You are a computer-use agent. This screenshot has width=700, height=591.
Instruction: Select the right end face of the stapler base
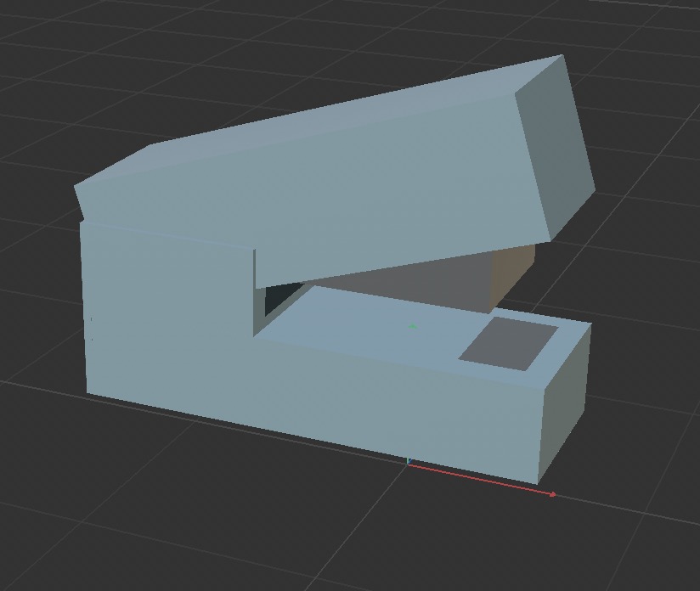tap(565, 399)
